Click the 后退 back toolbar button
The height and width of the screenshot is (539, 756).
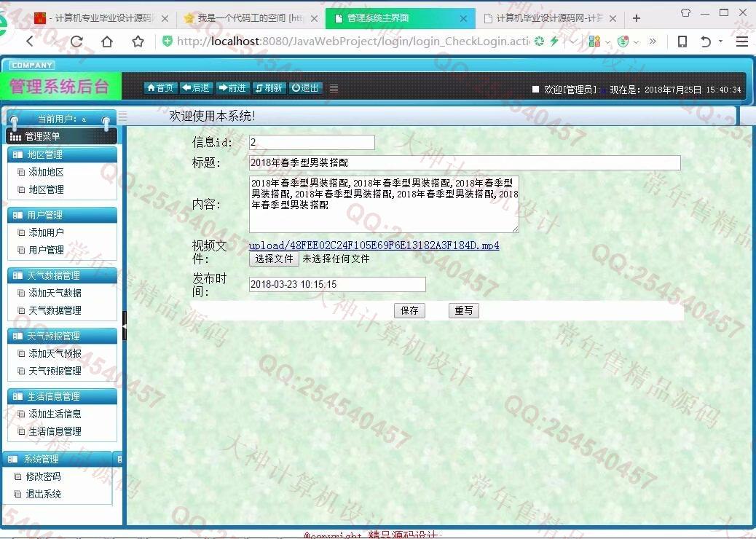(196, 87)
